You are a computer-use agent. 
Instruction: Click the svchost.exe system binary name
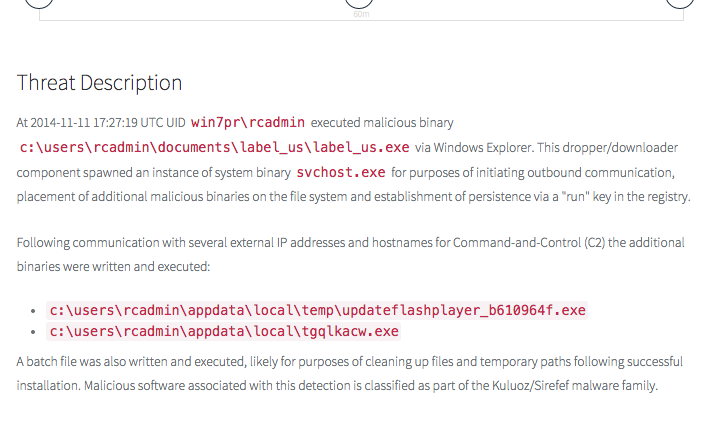pos(341,172)
